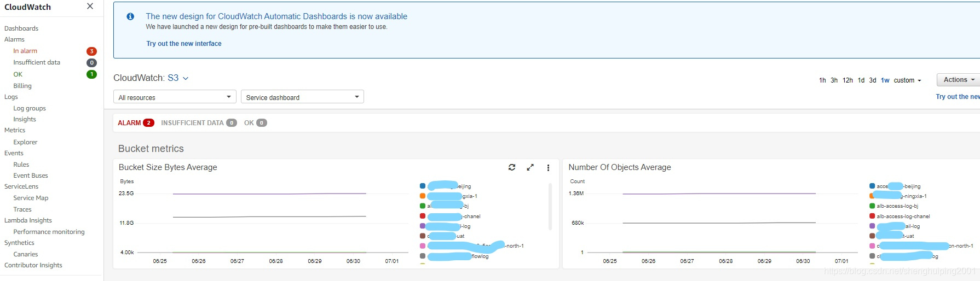Viewport: 980px width, 281px height.
Task: Open Event Buses in sidebar
Action: [x=31, y=175]
